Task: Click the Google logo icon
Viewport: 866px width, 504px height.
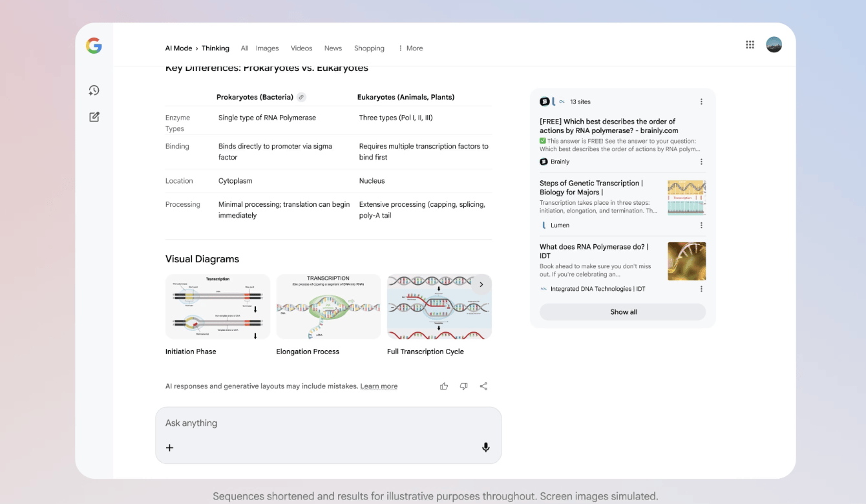Action: 94,45
